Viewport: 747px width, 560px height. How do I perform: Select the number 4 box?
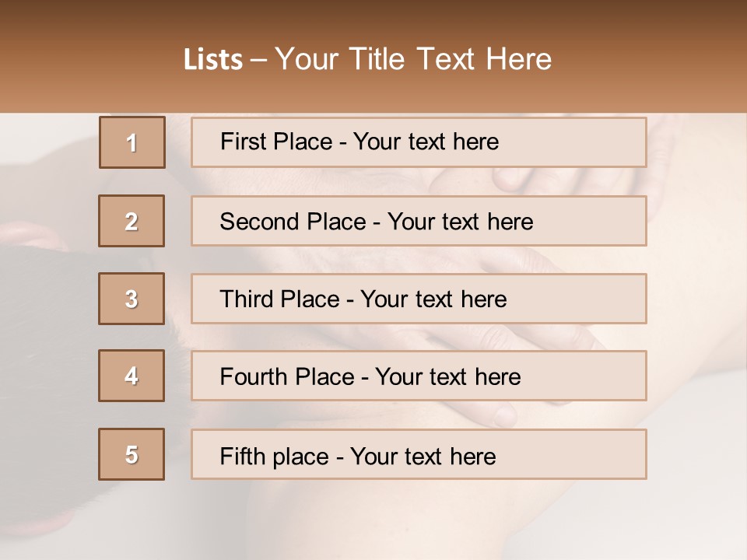[x=132, y=376]
